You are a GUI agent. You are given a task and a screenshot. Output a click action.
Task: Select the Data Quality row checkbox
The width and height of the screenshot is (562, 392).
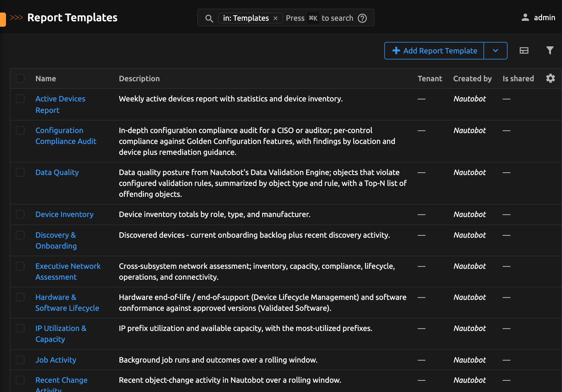[x=20, y=172]
